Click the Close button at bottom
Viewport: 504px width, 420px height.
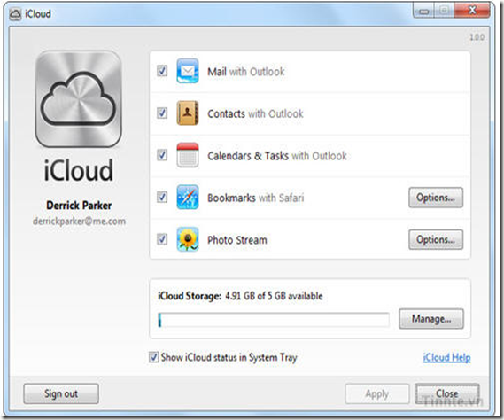(446, 393)
